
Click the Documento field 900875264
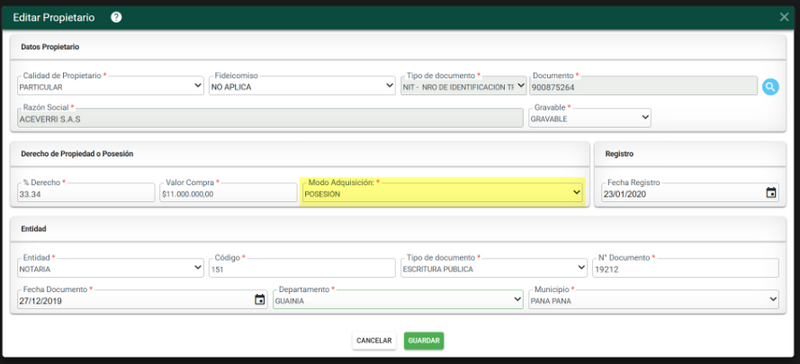click(643, 85)
